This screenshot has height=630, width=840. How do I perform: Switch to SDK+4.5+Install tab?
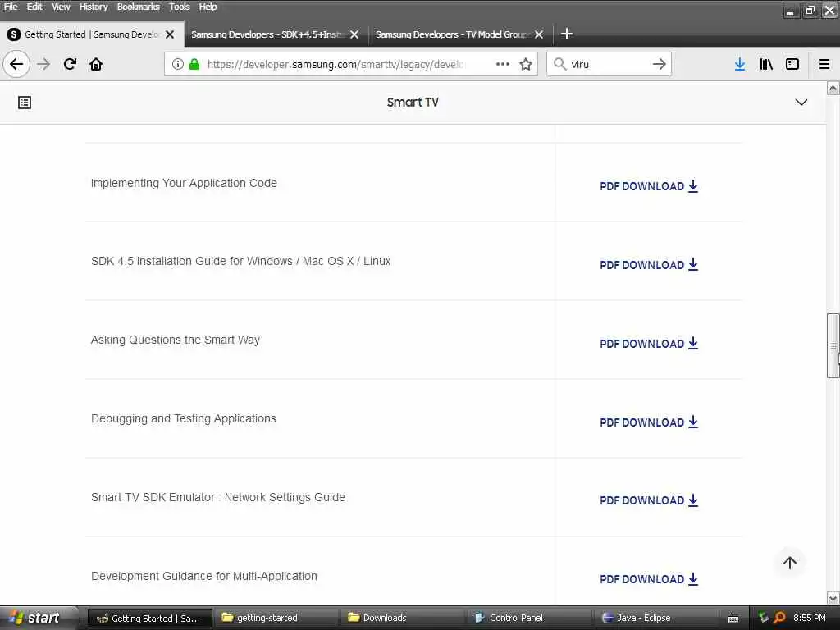pos(267,34)
